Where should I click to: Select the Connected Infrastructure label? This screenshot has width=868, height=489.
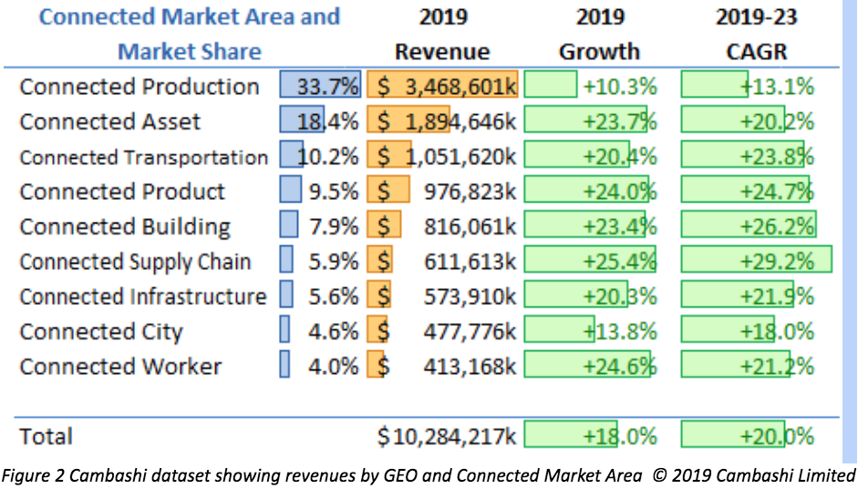[x=143, y=297]
